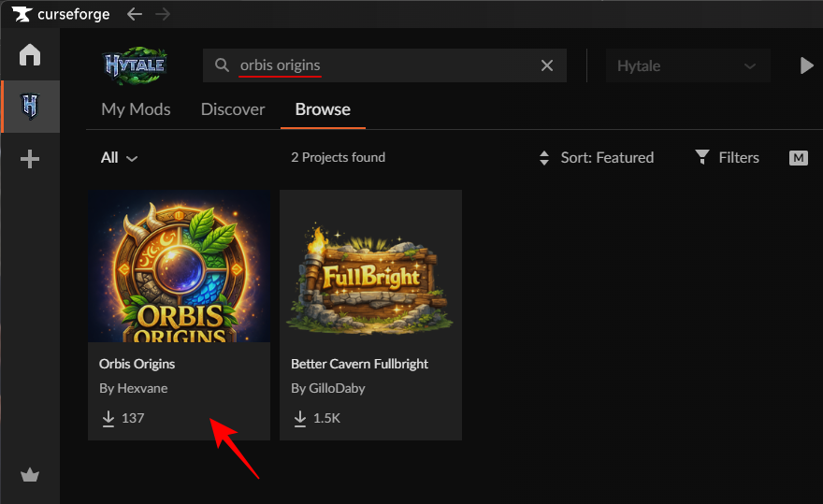
Task: Open the Orbis Origins mod thumbnail
Action: point(179,266)
